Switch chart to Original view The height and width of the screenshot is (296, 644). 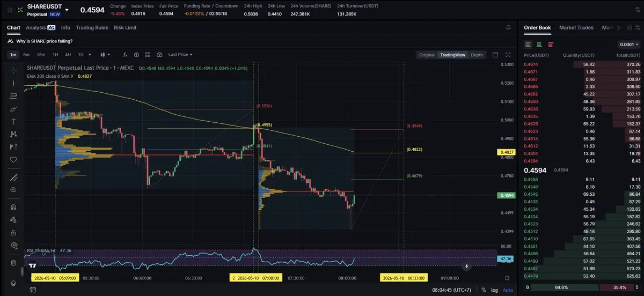pos(427,55)
